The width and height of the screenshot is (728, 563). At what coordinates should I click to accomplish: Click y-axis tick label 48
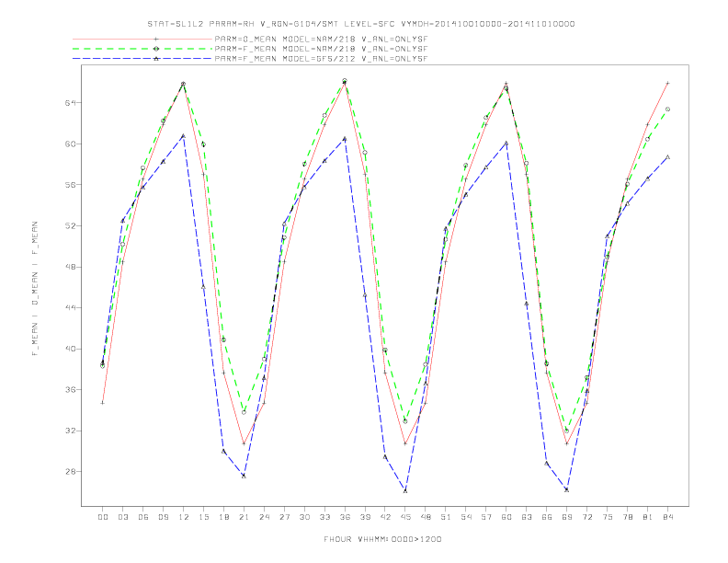(x=71, y=267)
